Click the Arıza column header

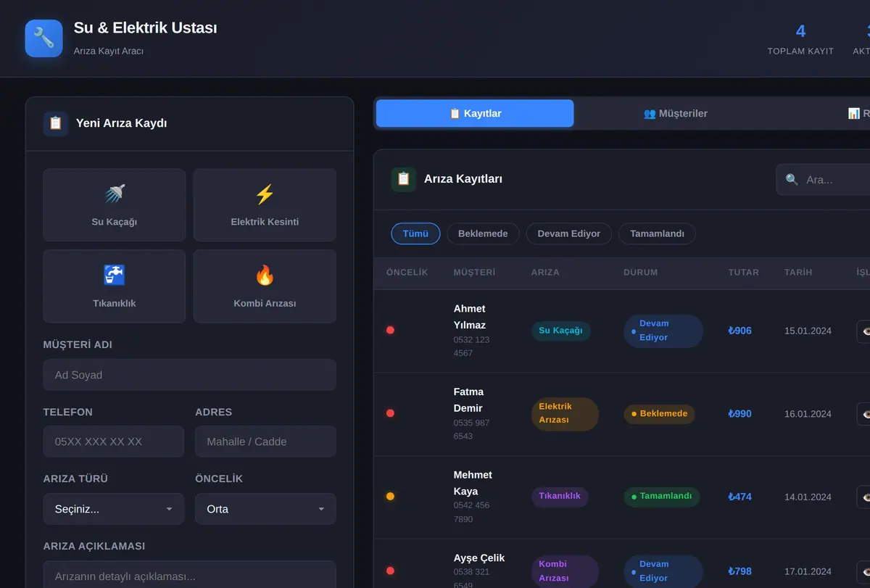click(x=545, y=273)
